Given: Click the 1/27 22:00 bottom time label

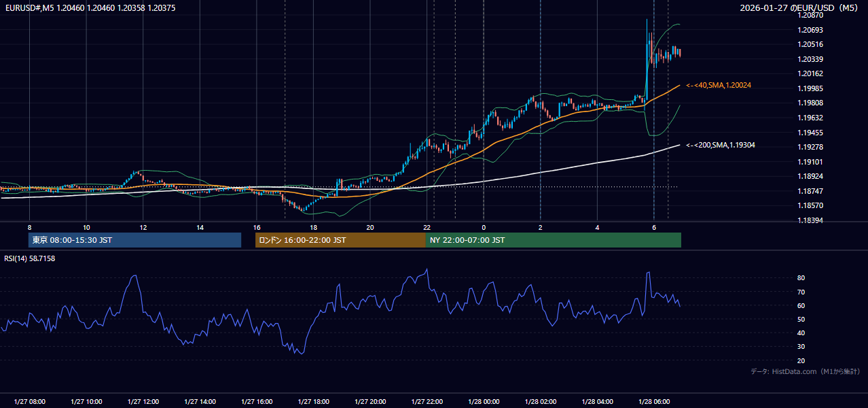Looking at the screenshot, I should coord(427,402).
